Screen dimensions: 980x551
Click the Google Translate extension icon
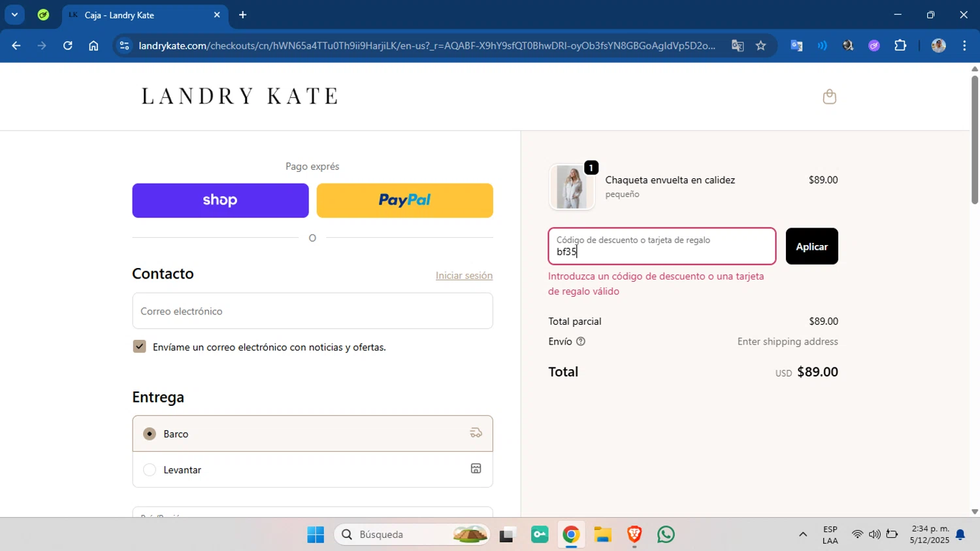click(796, 46)
